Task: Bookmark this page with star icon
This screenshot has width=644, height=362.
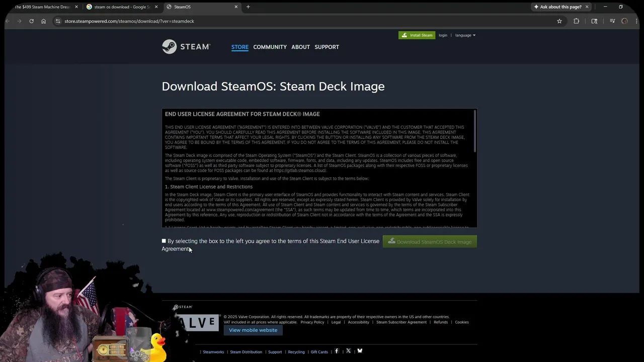Action: tap(559, 21)
